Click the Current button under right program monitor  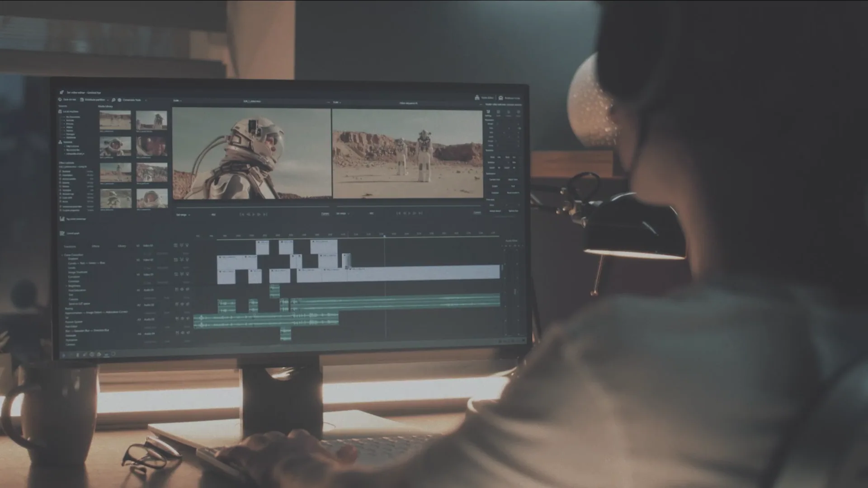point(477,213)
